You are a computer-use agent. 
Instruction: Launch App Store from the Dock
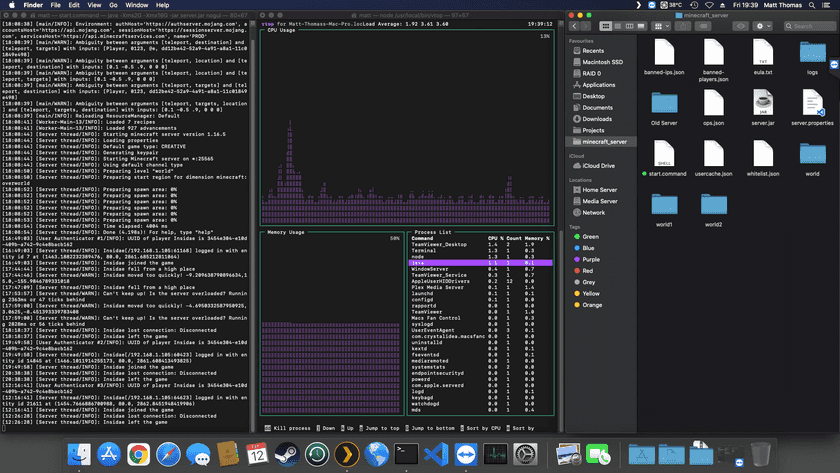tap(109, 455)
